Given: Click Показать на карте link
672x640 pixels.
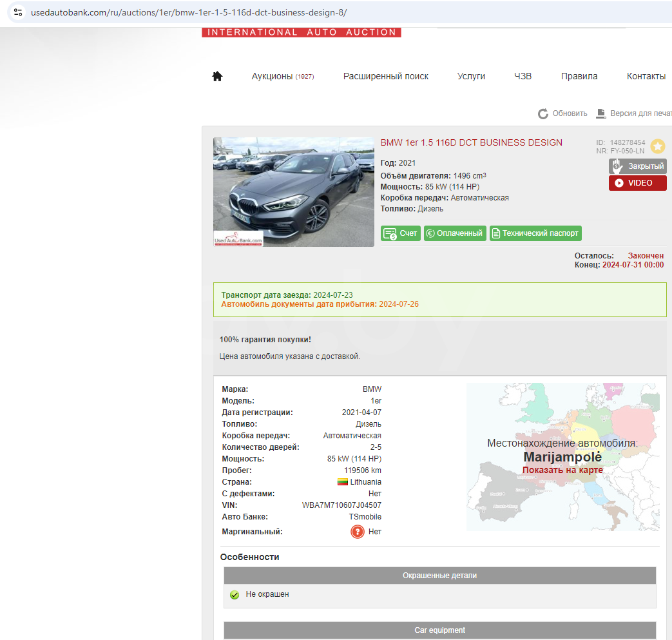Looking at the screenshot, I should [x=562, y=470].
